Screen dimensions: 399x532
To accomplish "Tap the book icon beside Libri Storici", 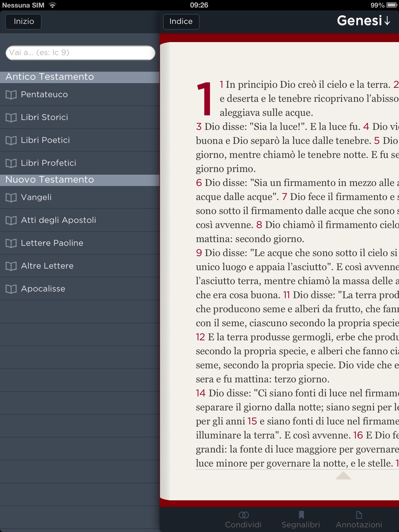I will tap(11, 117).
